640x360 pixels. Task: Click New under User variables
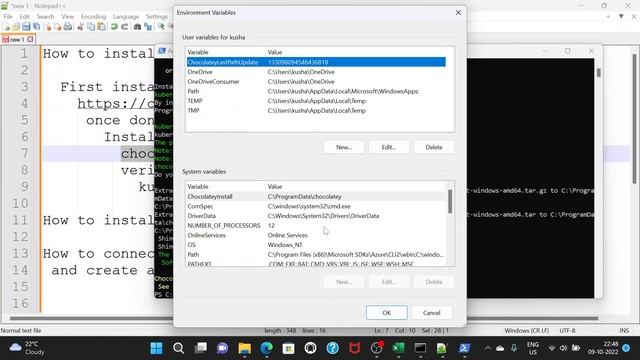point(344,147)
